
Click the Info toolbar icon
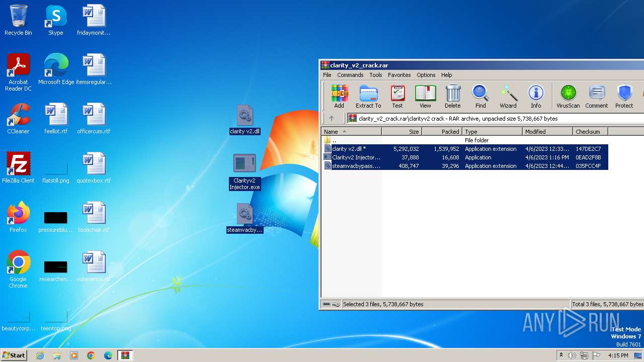(x=536, y=96)
